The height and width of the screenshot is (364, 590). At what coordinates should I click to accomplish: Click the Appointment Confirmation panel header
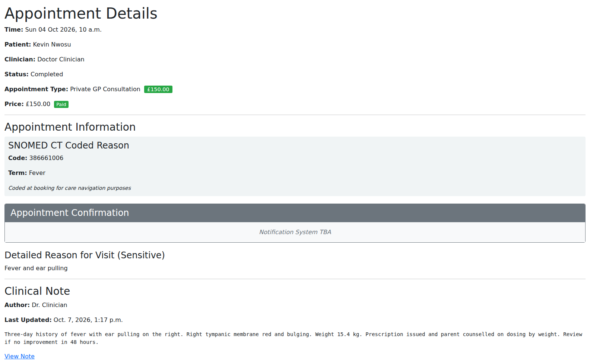point(295,213)
